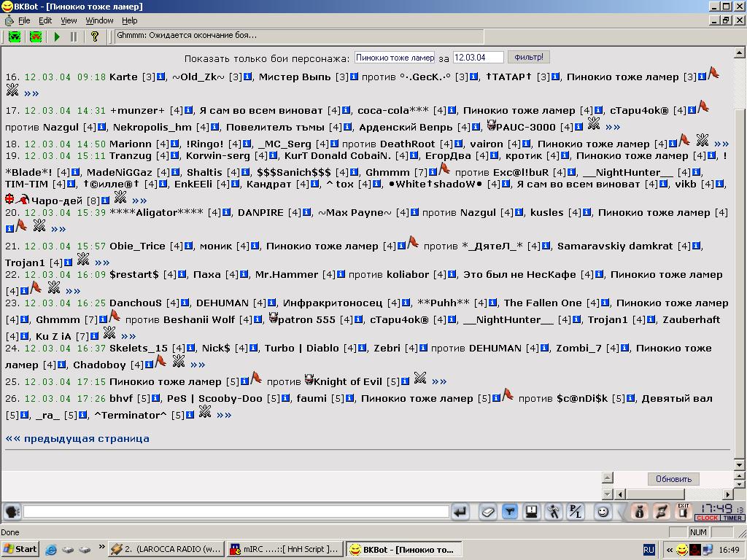Viewport: 747px width, 560px height.
Task: Click the EXIT door icon
Action: [683, 511]
